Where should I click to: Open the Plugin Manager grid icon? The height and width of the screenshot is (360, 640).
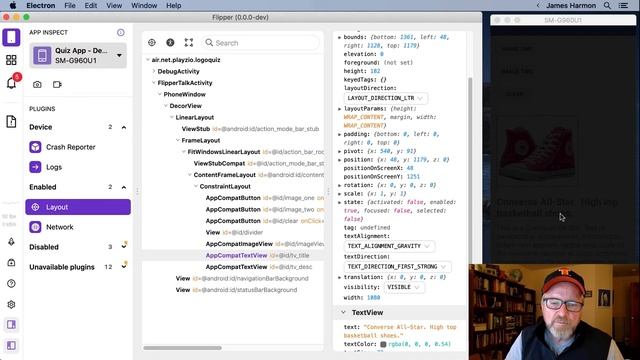tap(11, 60)
